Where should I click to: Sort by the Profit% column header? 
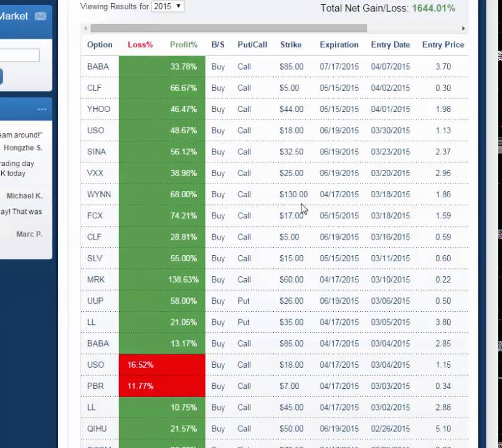coord(184,45)
